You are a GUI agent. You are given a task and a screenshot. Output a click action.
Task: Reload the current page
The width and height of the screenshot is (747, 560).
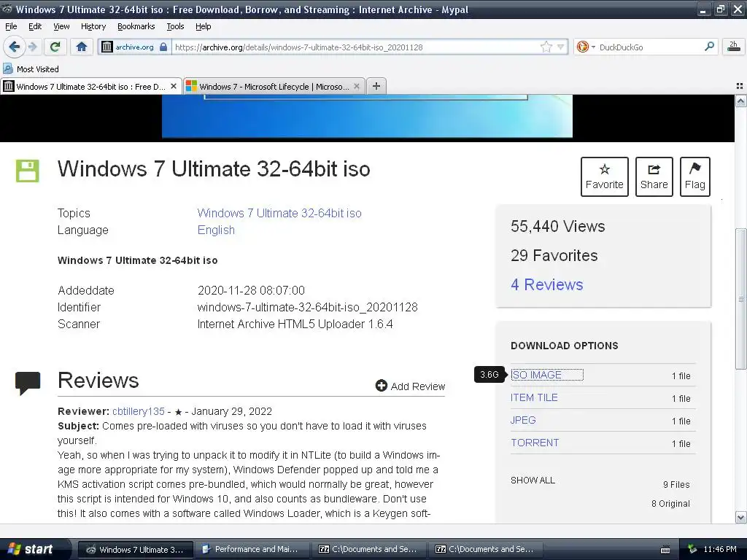pyautogui.click(x=55, y=47)
